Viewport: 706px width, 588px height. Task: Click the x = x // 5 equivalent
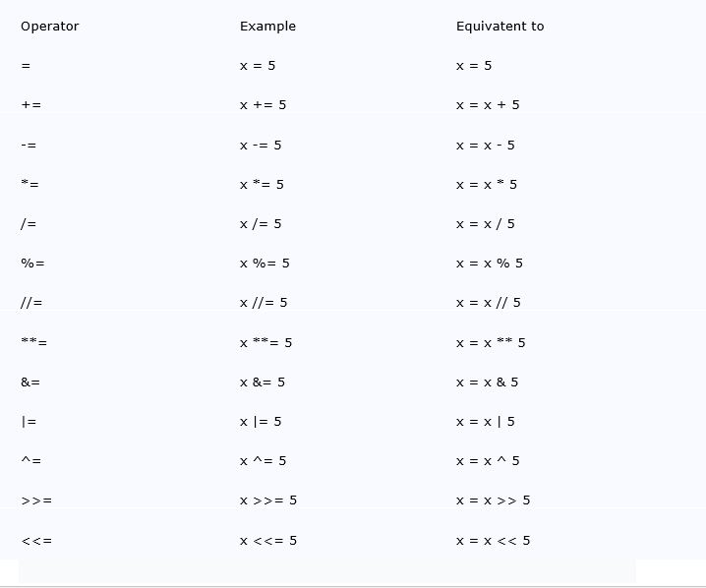[488, 303]
